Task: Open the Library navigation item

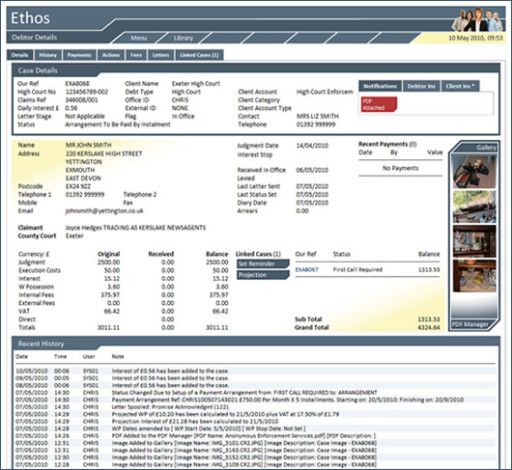Action: coord(183,38)
